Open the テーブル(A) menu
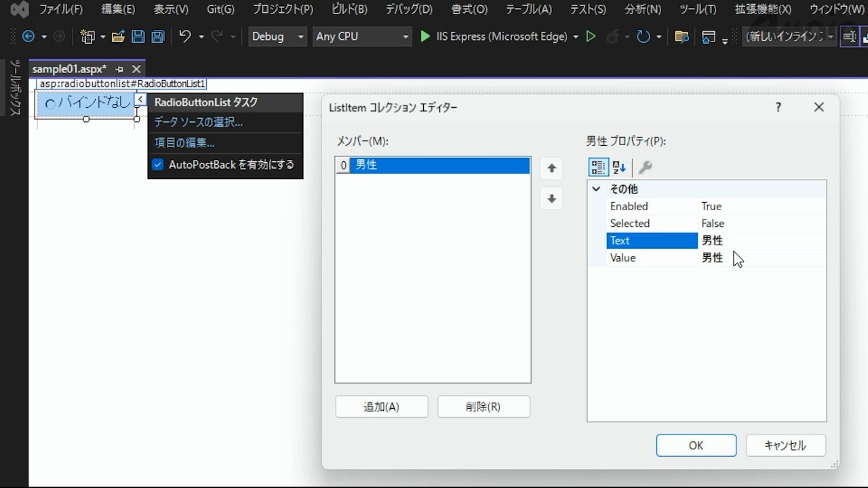Image resolution: width=868 pixels, height=488 pixels. coord(529,9)
